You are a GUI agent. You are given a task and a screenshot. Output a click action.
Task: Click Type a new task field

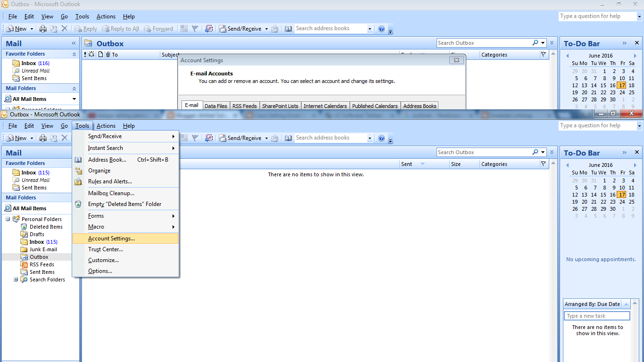(x=597, y=316)
